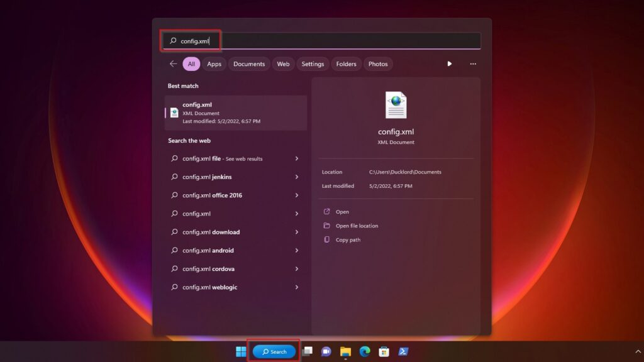The image size is (644, 362).
Task: Select the All filter tab
Action: coord(191,63)
